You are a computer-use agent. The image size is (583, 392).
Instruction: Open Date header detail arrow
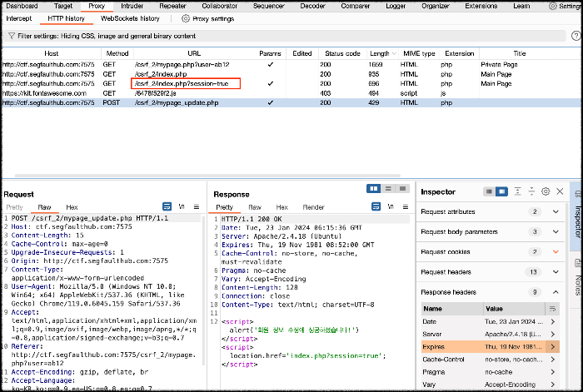(x=552, y=322)
